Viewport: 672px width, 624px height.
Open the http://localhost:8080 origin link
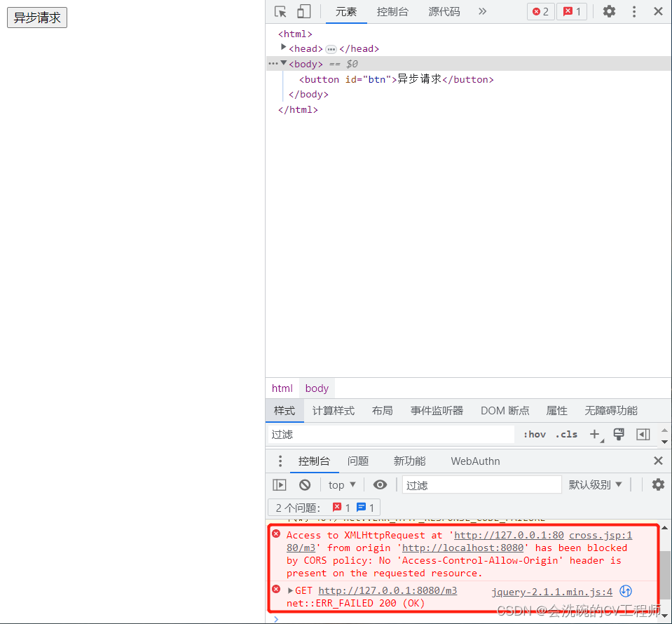tap(462, 548)
